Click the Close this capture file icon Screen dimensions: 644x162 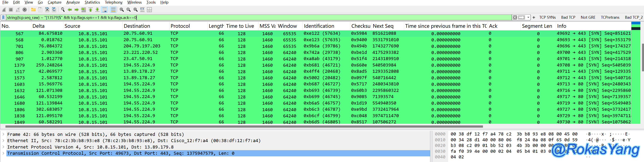pyautogui.click(x=47, y=10)
